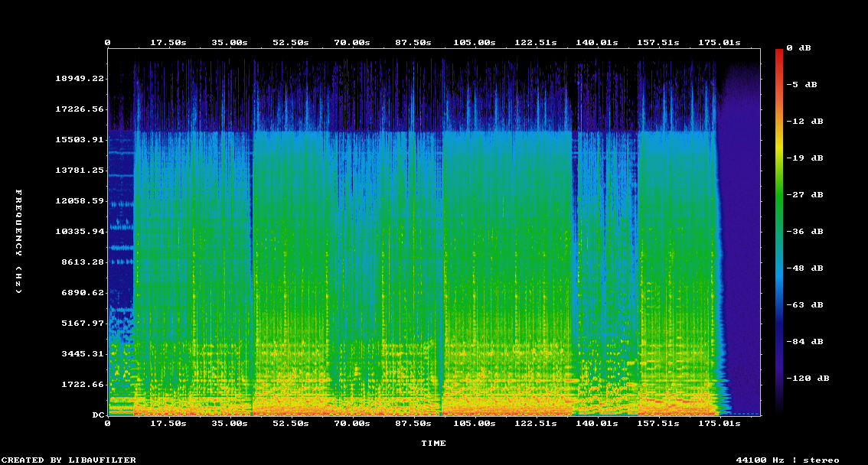Viewport: 868px width, 465px height.
Task: Select the 140.01s marker on the bottom time axis
Action: click(596, 423)
